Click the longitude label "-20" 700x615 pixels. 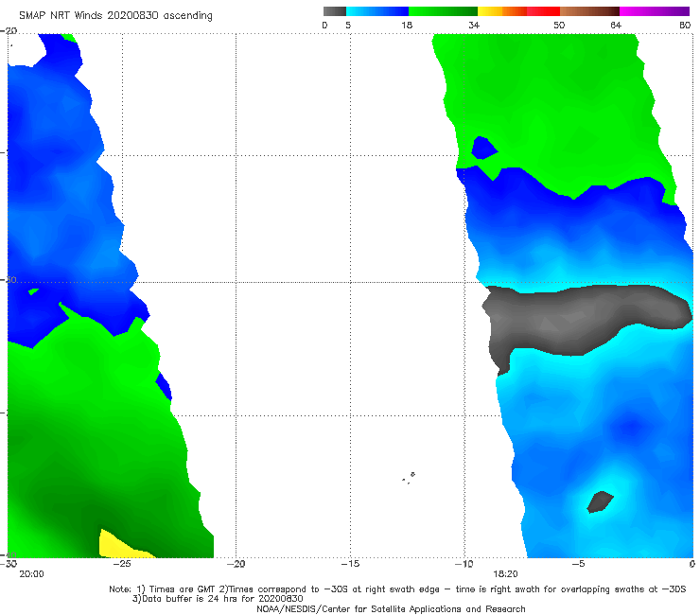coord(236,564)
